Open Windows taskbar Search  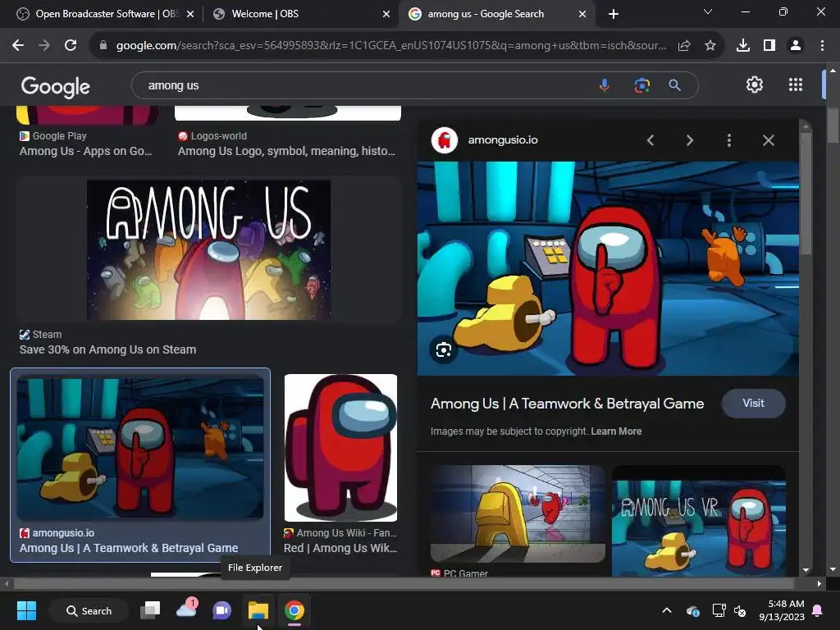click(89, 610)
